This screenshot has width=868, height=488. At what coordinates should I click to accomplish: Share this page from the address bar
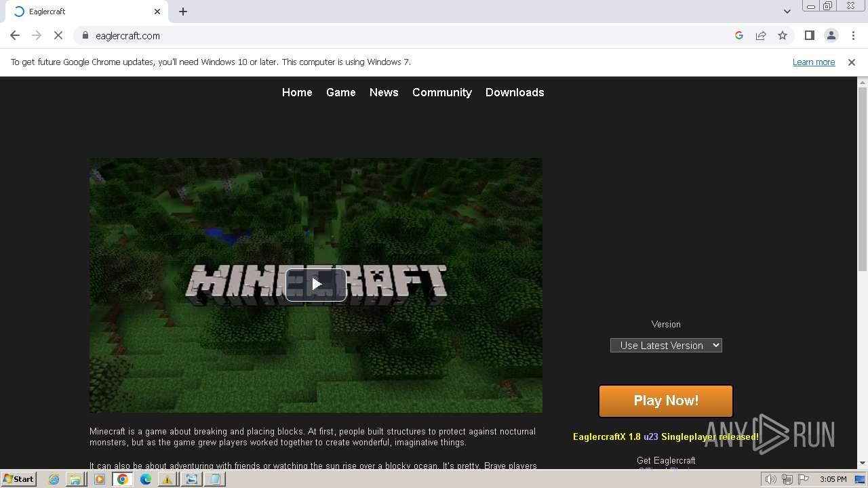tap(761, 35)
